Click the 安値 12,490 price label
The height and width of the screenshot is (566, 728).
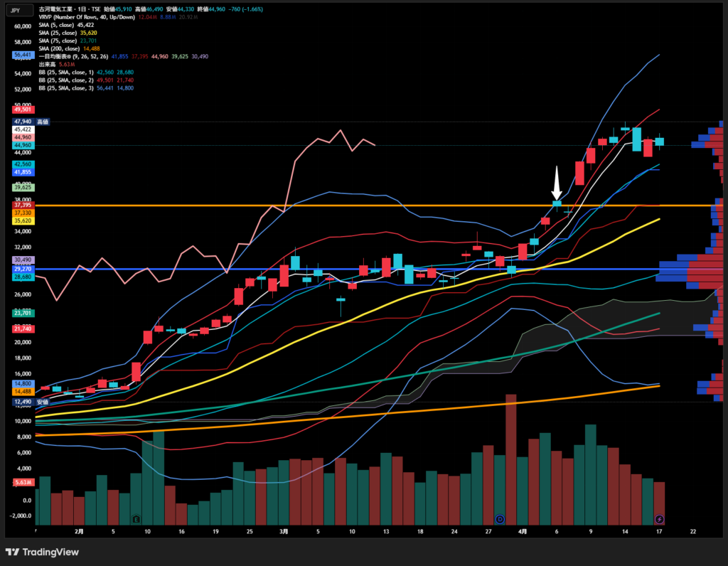[22, 402]
